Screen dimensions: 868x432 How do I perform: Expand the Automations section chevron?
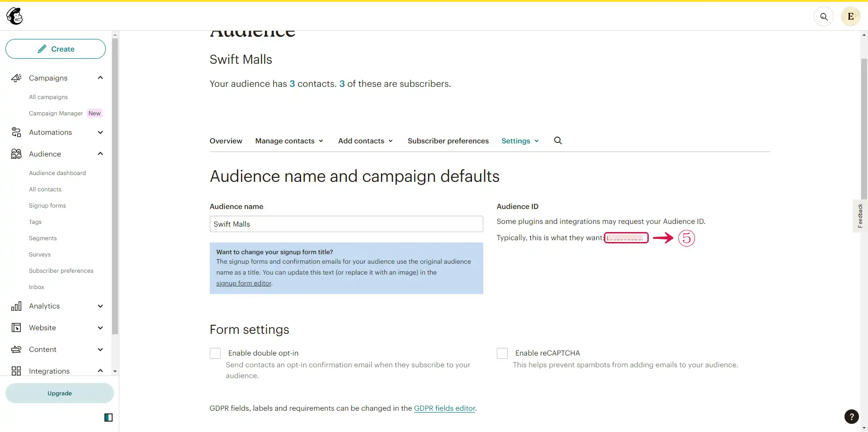point(100,132)
